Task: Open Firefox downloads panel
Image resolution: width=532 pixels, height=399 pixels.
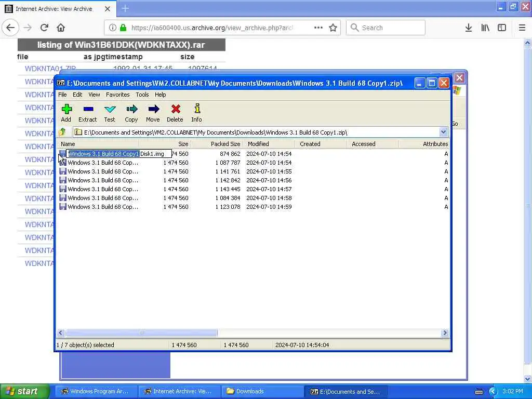Action: 469,28
